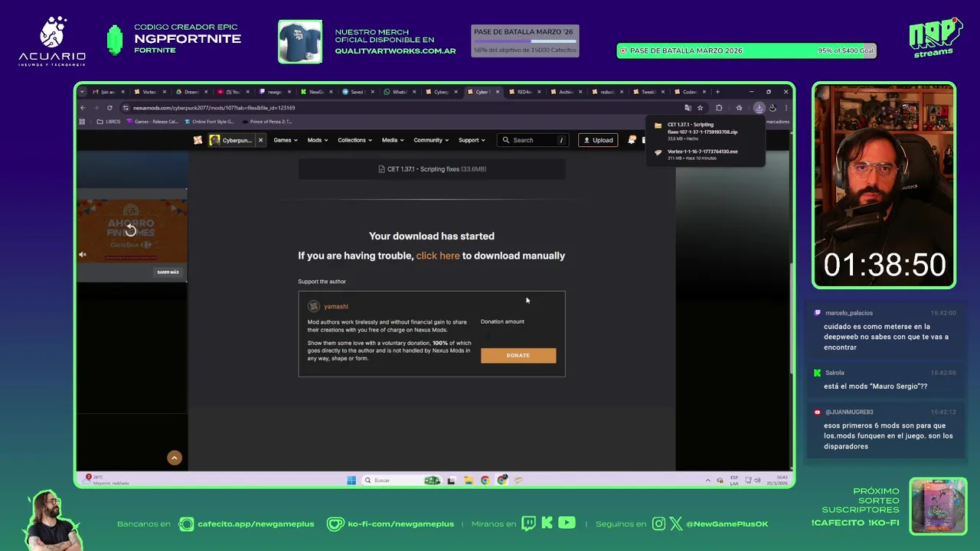
Task: Remove the Cyberpunk game filter X
Action: 260,140
